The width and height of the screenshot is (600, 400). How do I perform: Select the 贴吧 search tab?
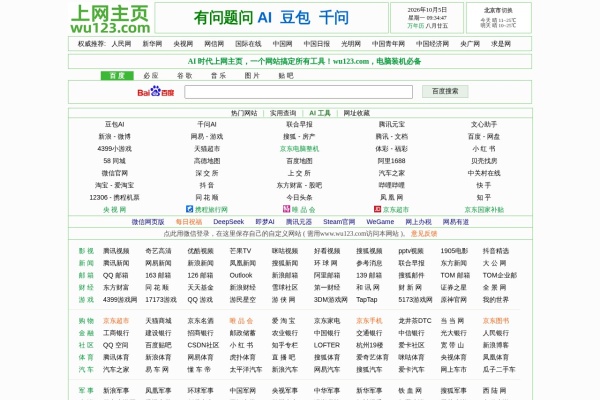click(x=286, y=76)
